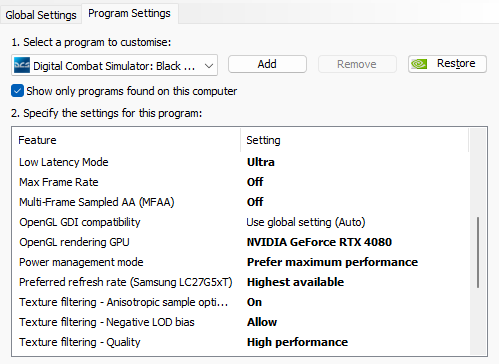This screenshot has width=499, height=364.
Task: Click the NVIDIA logo on Restore
Action: 419,64
